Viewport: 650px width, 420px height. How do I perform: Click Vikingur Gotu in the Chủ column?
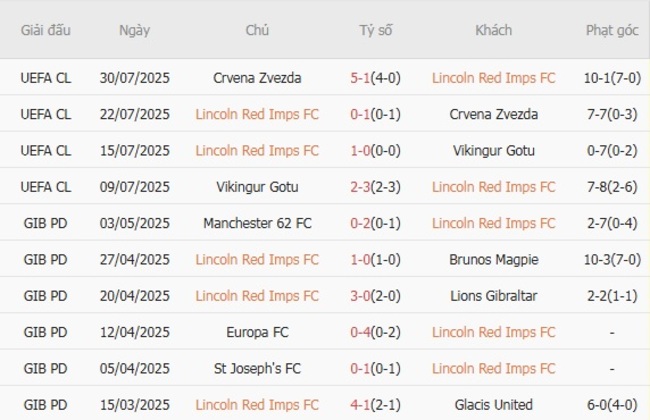(257, 186)
